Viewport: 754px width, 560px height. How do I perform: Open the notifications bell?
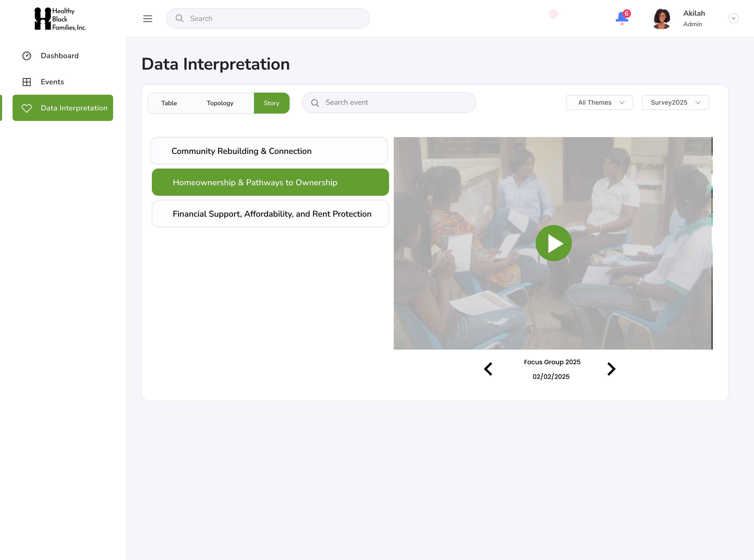[622, 18]
